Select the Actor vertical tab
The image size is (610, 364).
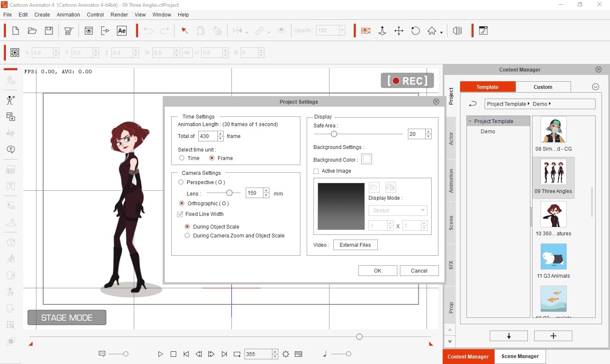[x=451, y=138]
